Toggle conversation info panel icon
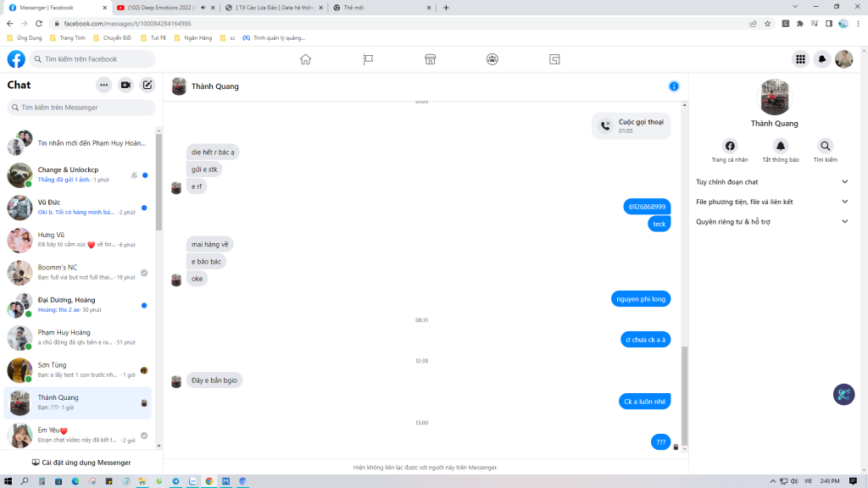 tap(674, 86)
